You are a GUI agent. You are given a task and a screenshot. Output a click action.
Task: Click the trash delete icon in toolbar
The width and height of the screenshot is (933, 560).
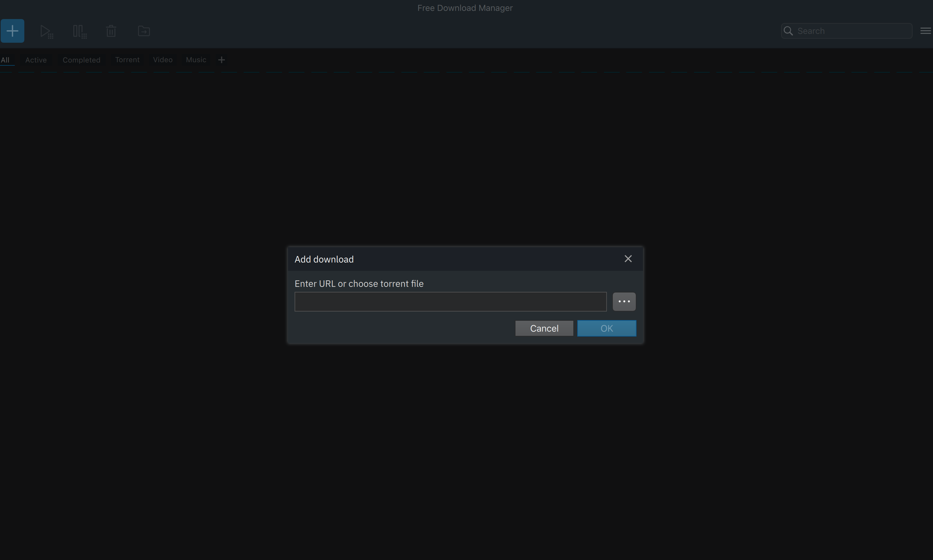coord(111,31)
